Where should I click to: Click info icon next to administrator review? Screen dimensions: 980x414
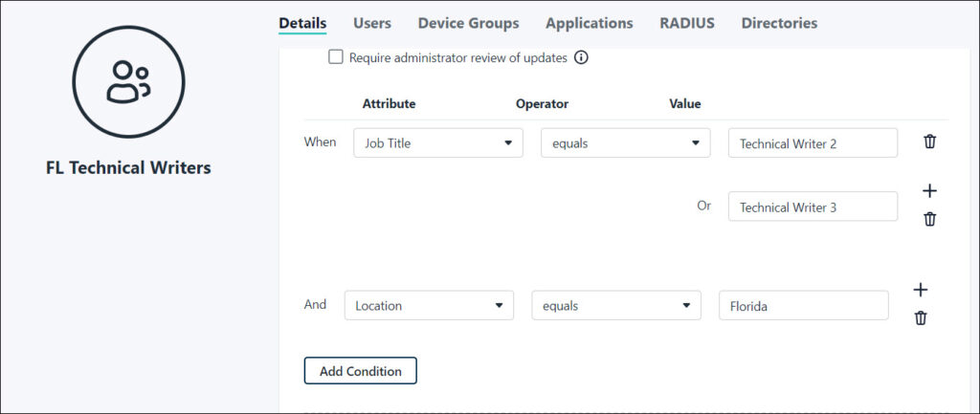[x=581, y=57]
